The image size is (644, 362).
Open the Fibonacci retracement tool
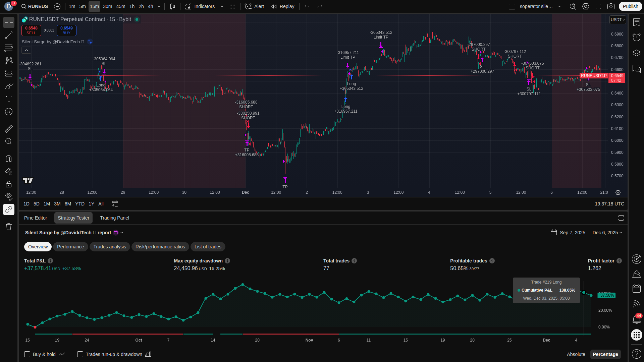9,48
